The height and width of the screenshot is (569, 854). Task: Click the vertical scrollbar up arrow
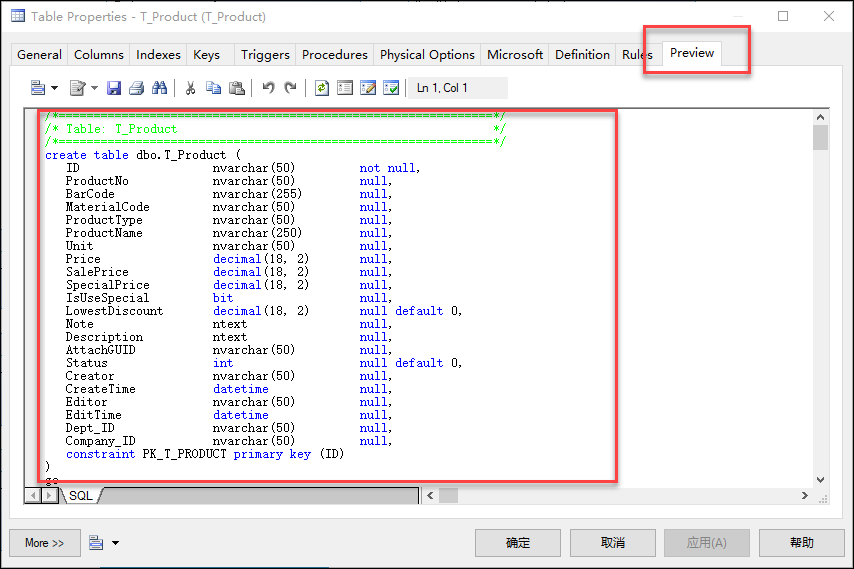tap(821, 117)
